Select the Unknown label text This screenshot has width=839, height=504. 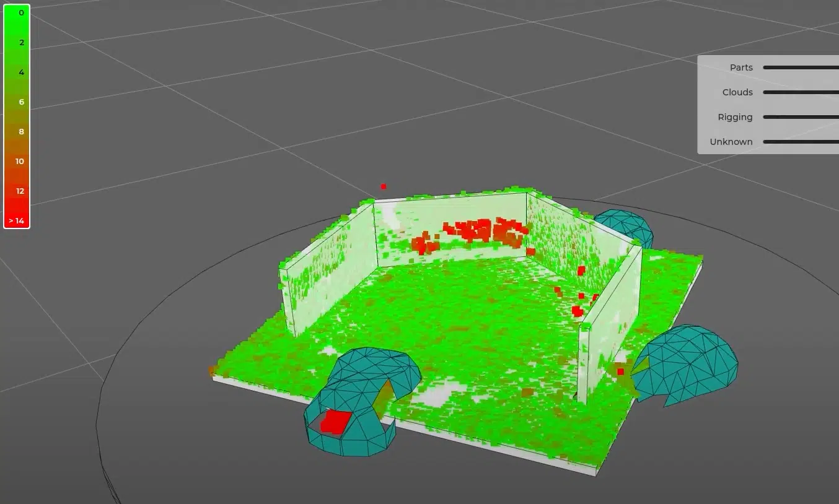pos(731,142)
